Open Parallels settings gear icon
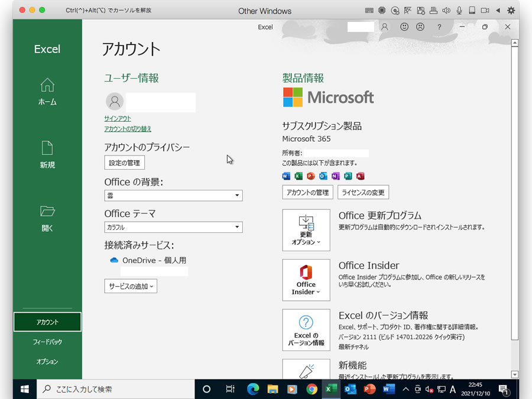Image resolution: width=532 pixels, height=399 pixels. pos(511,10)
